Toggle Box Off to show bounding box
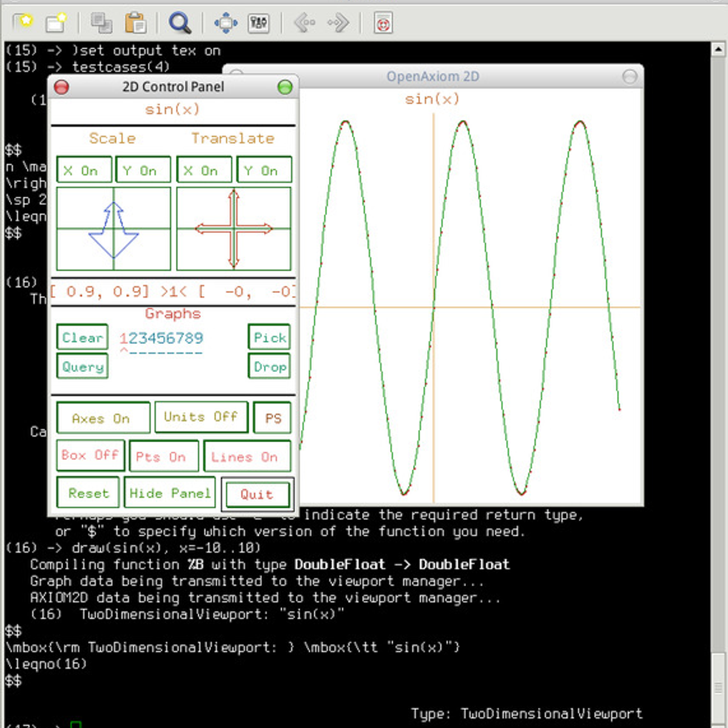 point(90,455)
